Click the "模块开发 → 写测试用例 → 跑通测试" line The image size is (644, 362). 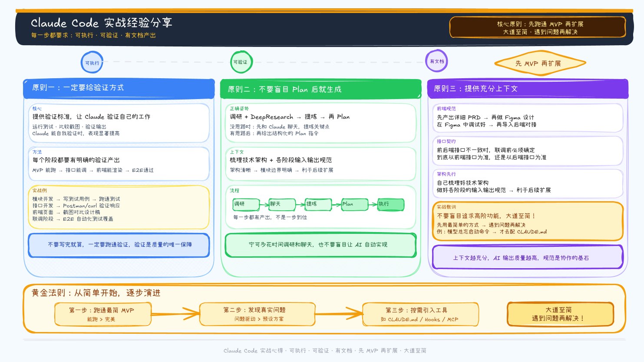(x=76, y=199)
